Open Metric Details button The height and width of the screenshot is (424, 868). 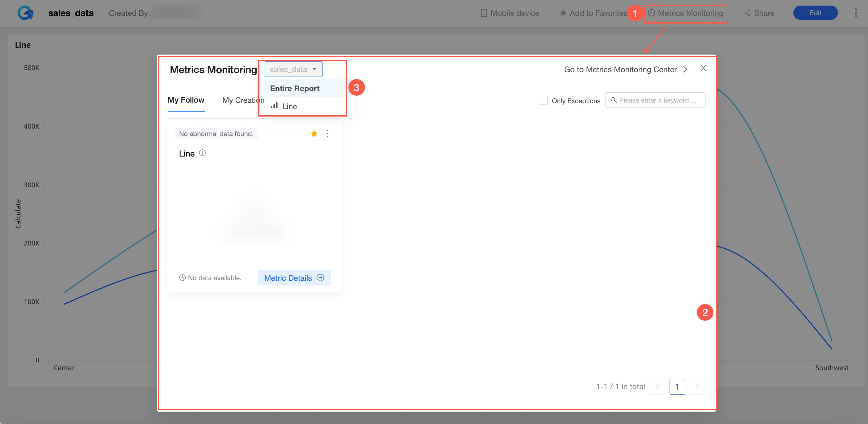tap(293, 278)
